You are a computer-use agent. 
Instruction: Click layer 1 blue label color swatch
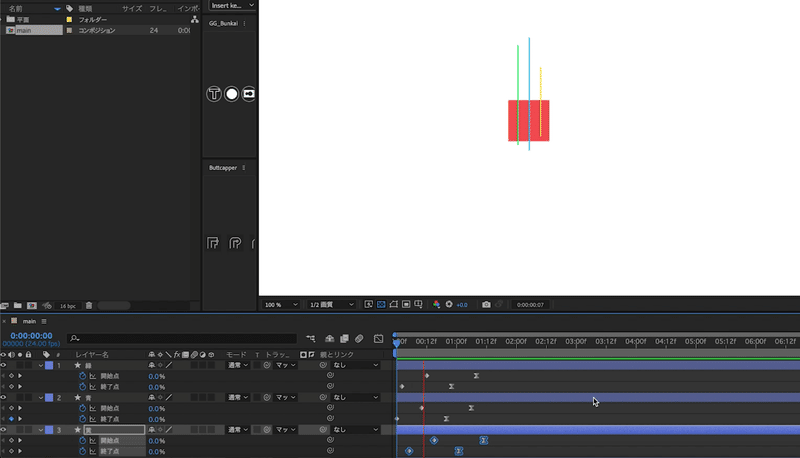pyautogui.click(x=49, y=365)
